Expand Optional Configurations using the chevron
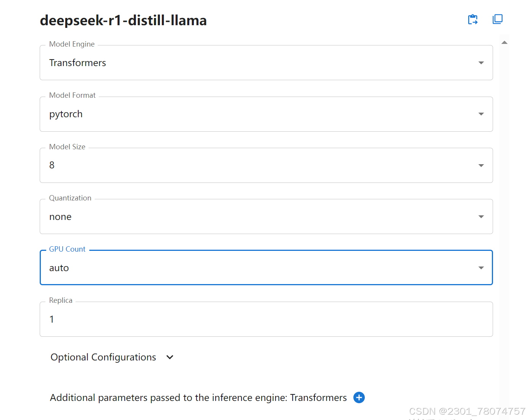Screen dimensions: 527x420 [170, 357]
